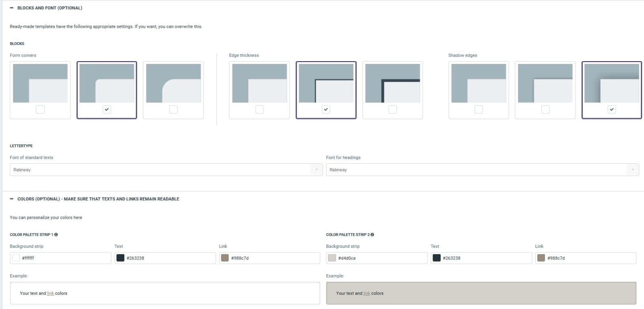Open the Font for headings dropdown
Image resolution: width=644 pixels, height=309 pixels.
coord(482,170)
